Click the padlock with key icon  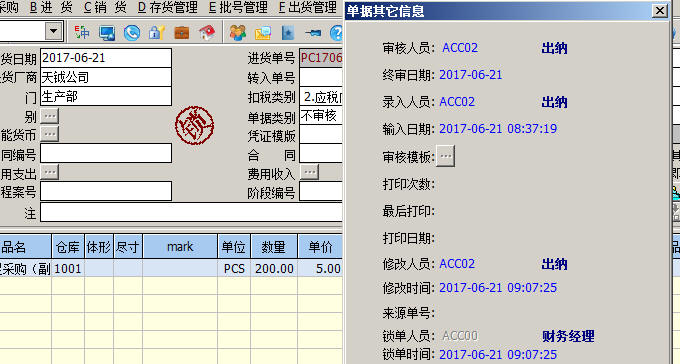(157, 33)
